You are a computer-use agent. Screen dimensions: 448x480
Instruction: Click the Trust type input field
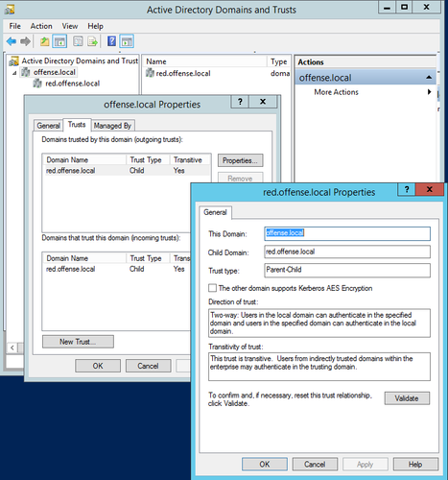click(347, 270)
